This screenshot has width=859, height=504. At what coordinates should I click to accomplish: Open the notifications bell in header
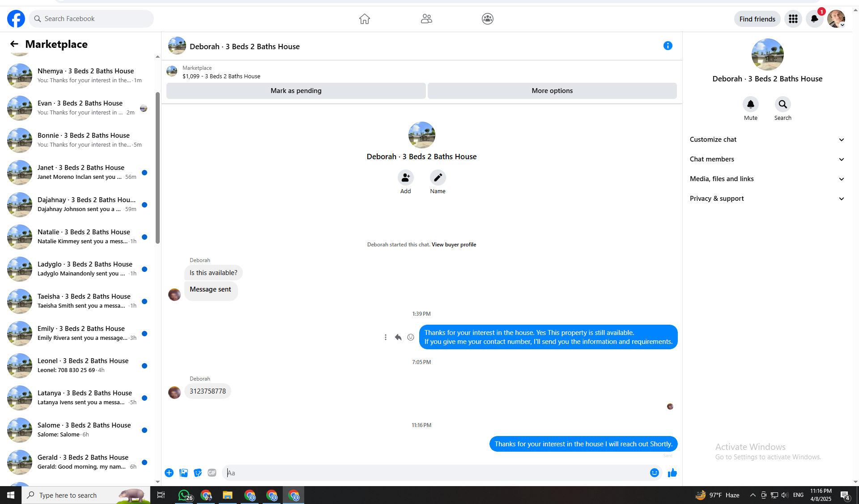(x=814, y=19)
